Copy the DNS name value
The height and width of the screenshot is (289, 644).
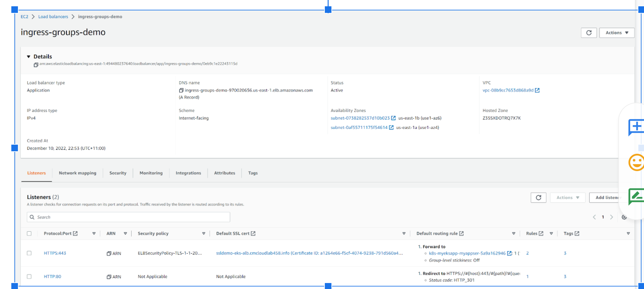point(181,90)
